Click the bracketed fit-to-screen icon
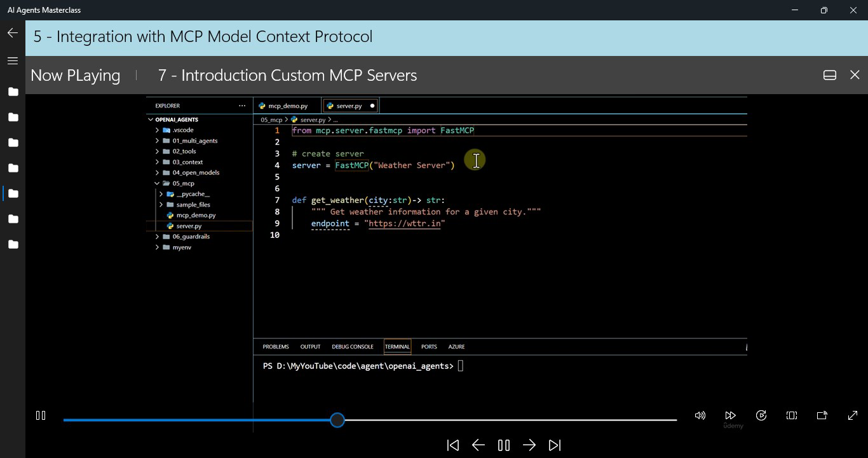Image resolution: width=868 pixels, height=458 pixels. (792, 415)
